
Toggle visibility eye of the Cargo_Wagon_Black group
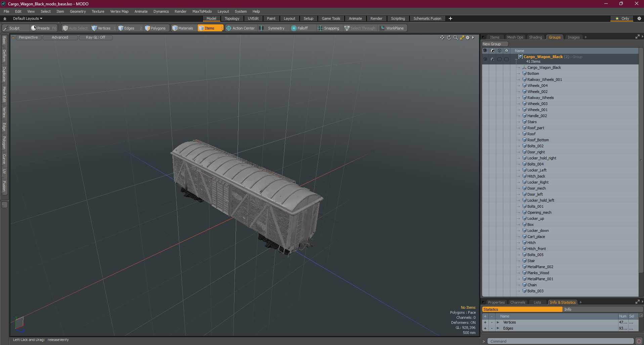click(x=485, y=59)
